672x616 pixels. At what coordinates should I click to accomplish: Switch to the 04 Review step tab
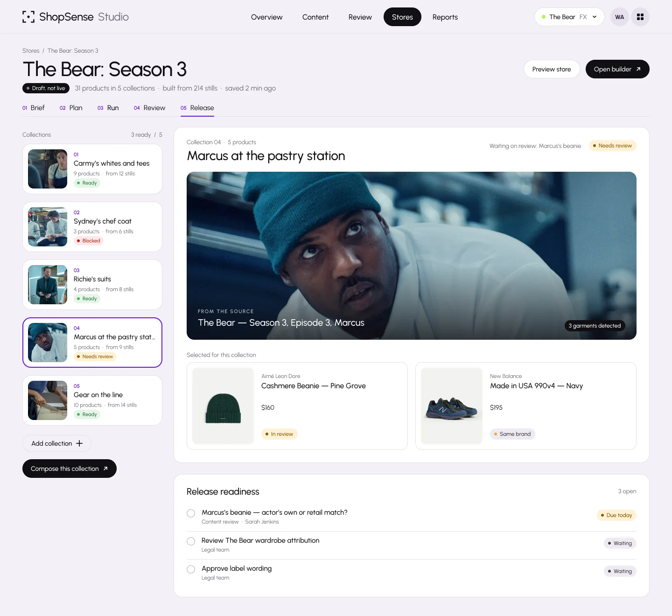pyautogui.click(x=149, y=108)
